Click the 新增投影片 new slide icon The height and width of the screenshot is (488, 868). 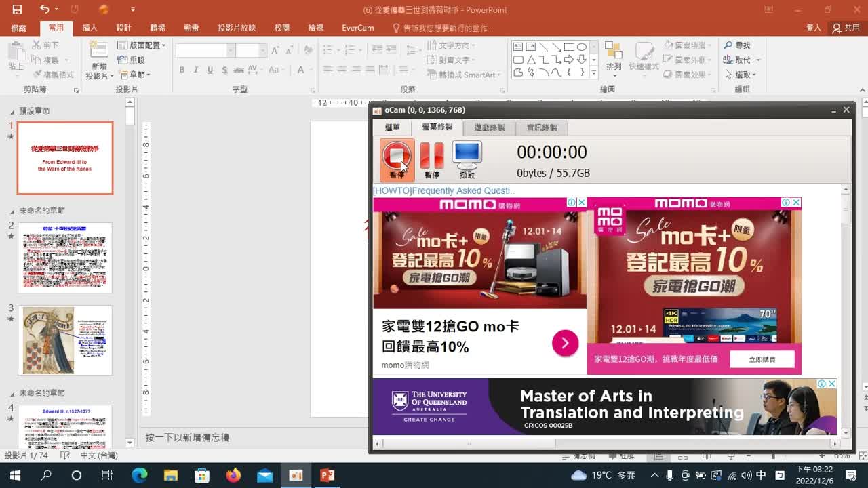pos(99,51)
